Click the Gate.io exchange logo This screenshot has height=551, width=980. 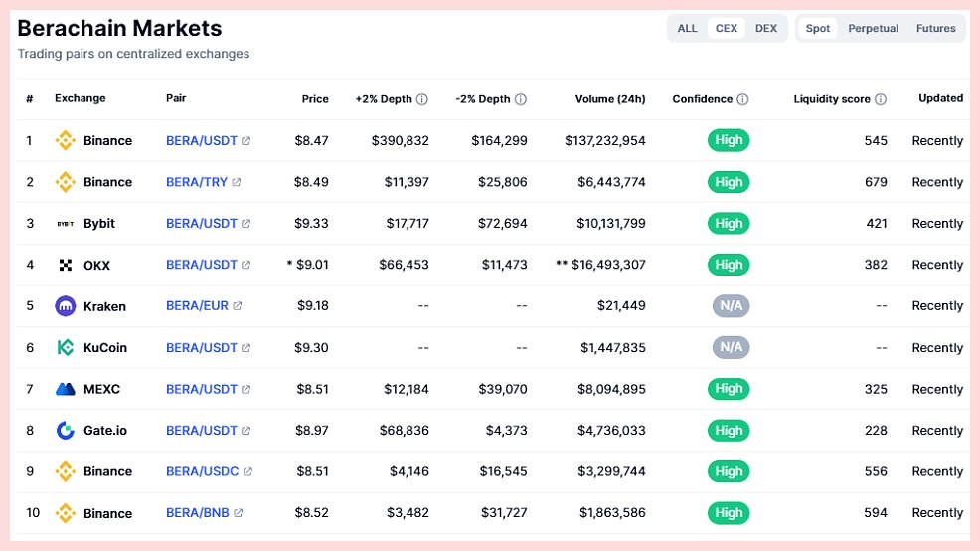(x=65, y=431)
